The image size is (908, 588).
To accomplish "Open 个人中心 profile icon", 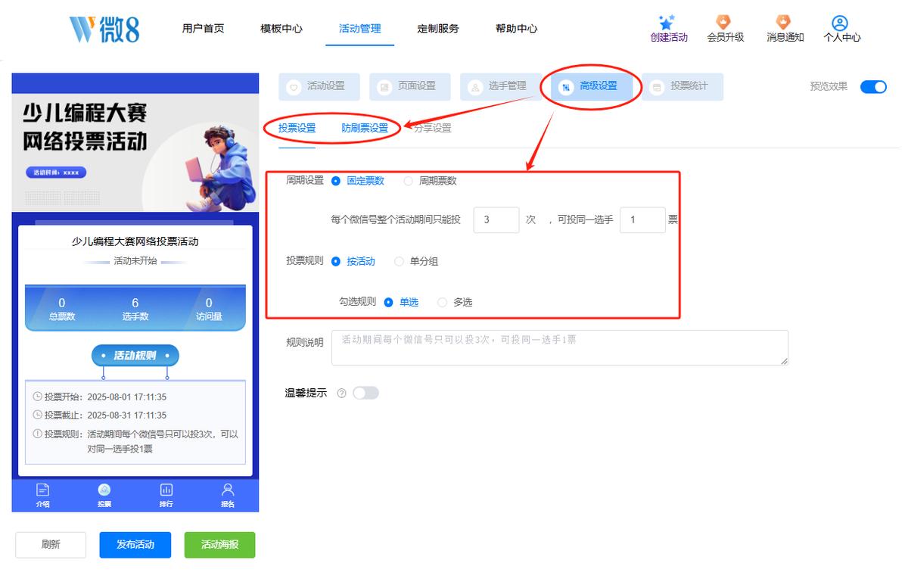I will [839, 23].
